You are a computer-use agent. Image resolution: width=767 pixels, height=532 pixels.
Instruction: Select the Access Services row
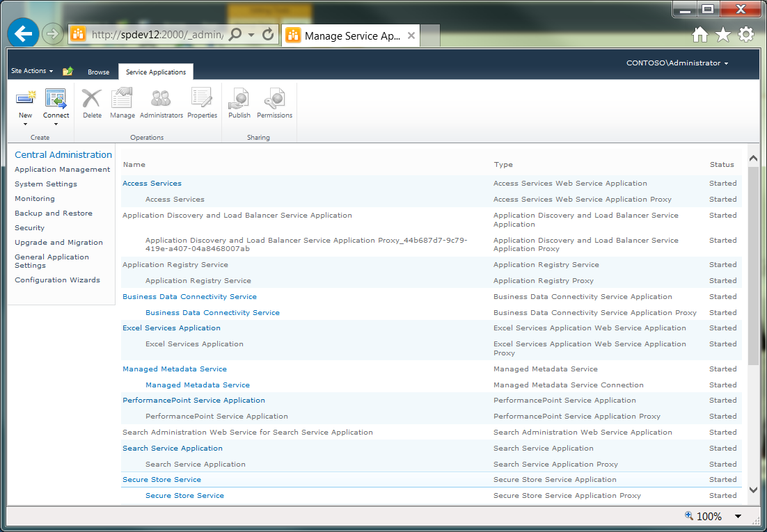pos(152,183)
